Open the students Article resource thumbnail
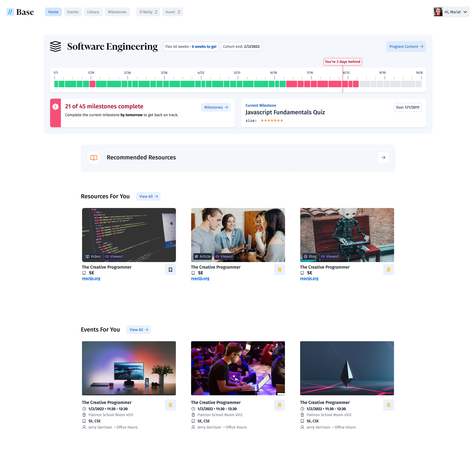The width and height of the screenshot is (476, 472). pyautogui.click(x=238, y=235)
